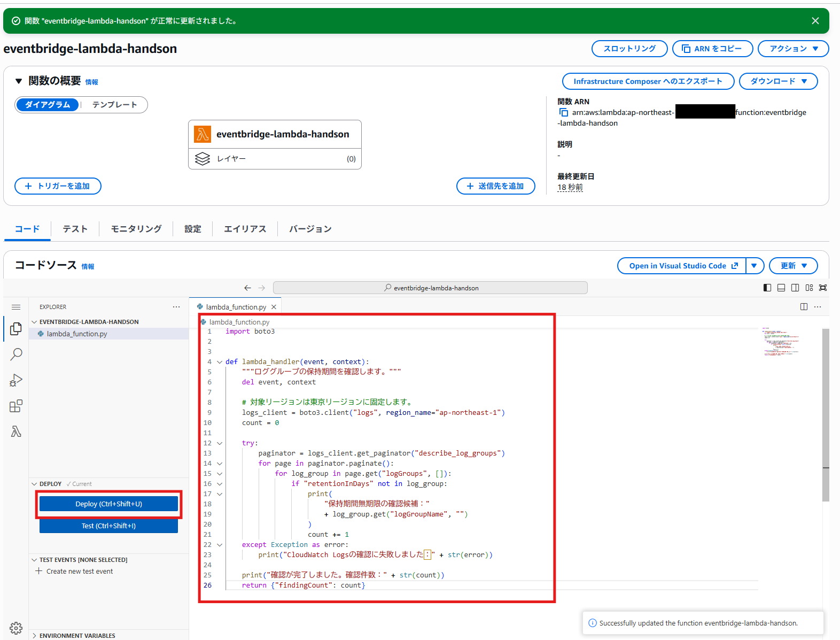The image size is (840, 640).
Task: Switch to the モニタリング tab
Action: [x=136, y=229]
